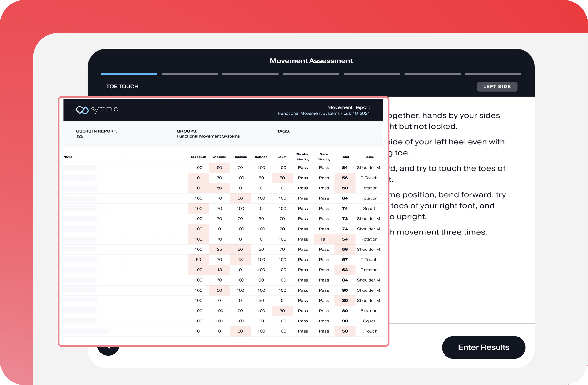588x385 pixels.
Task: Click the Symmio logo in report header
Action: click(97, 109)
